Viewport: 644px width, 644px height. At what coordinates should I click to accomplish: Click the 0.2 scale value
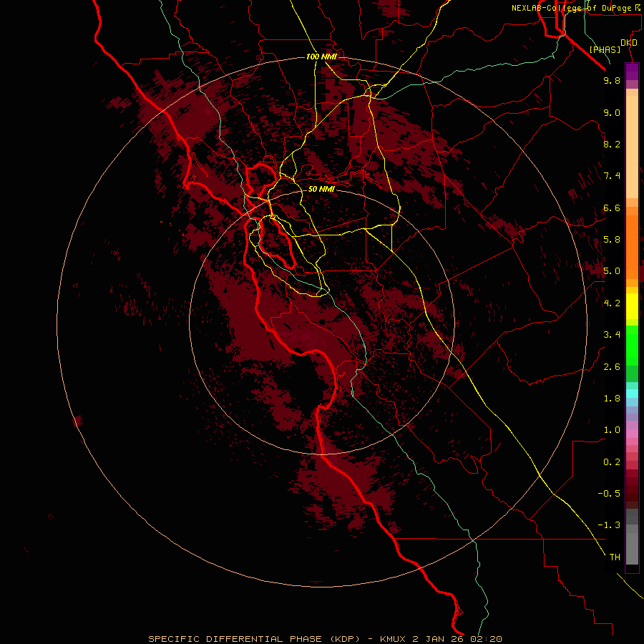(x=612, y=462)
